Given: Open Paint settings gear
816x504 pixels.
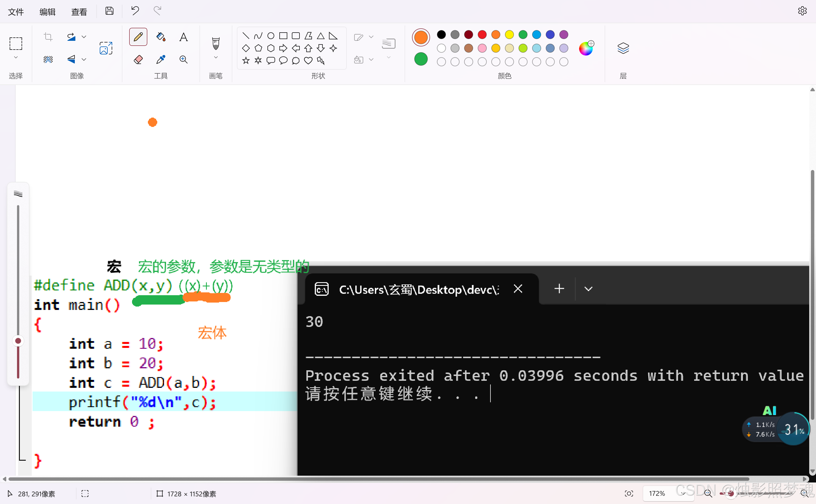Looking at the screenshot, I should 802,11.
